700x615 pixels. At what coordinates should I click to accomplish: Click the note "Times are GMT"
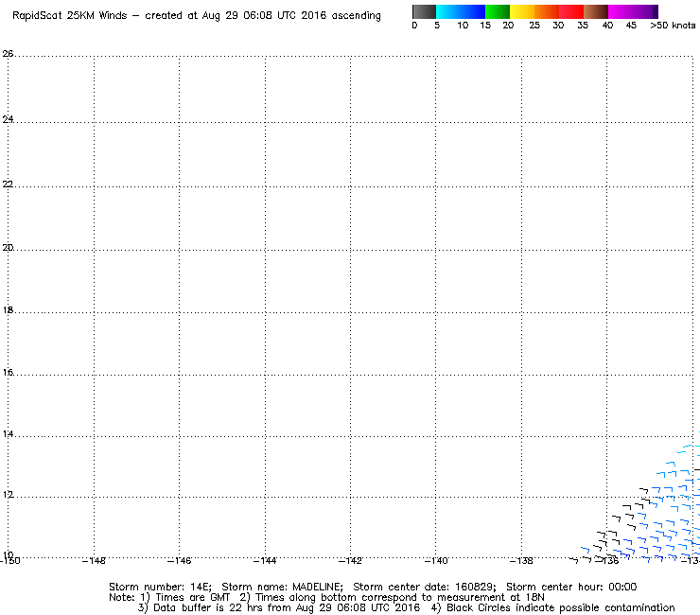coord(192,598)
